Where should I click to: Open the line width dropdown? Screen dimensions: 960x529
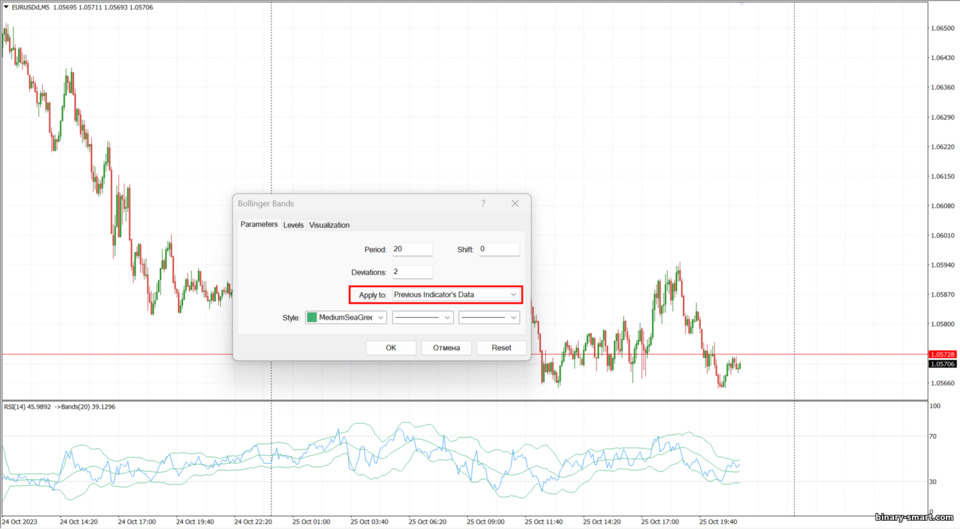(489, 318)
